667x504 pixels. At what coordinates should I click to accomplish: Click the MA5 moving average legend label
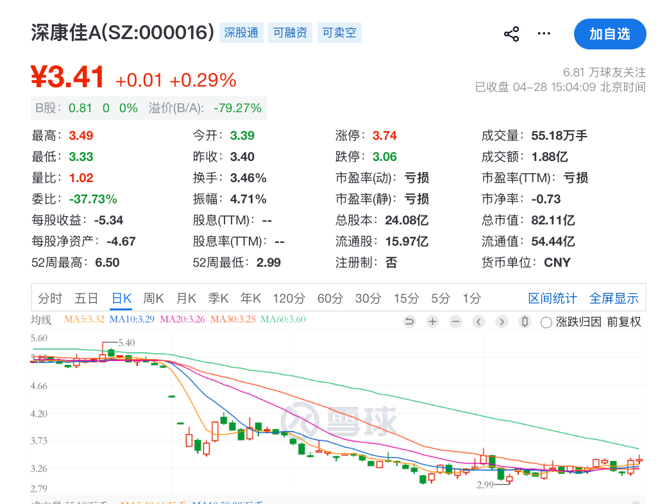coord(84,320)
